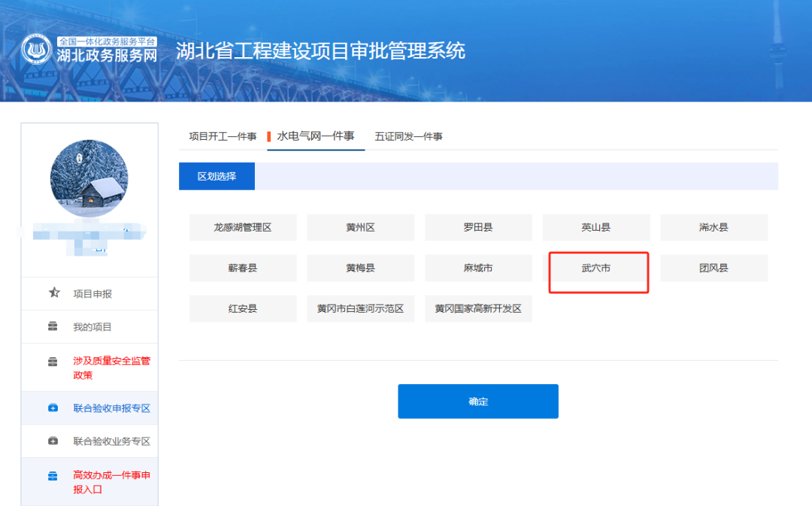812x506 pixels.
Task: Click the blue user avatar thumbnail
Action: [89, 178]
